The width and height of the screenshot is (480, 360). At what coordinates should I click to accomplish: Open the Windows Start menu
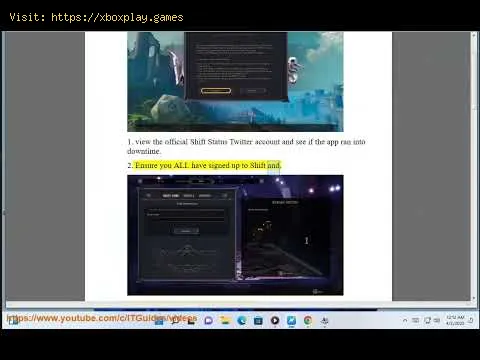coord(159,321)
